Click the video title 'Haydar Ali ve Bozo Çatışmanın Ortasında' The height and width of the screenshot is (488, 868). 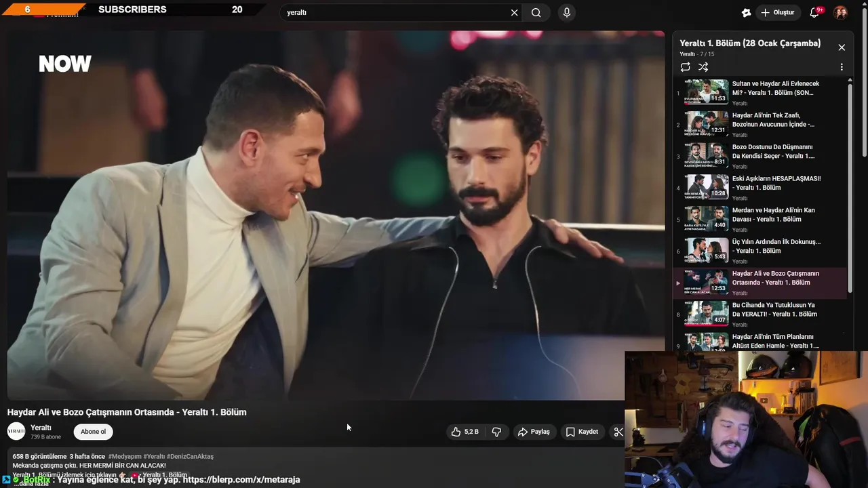(127, 412)
